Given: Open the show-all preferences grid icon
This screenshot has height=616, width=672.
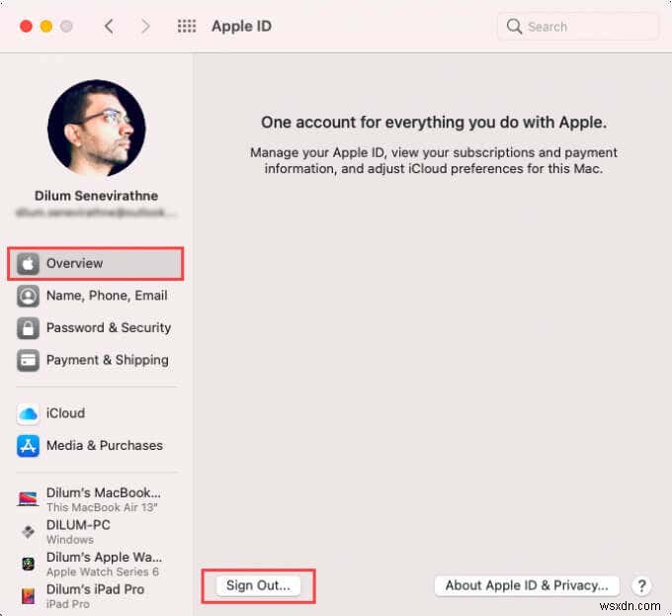Looking at the screenshot, I should tap(187, 26).
